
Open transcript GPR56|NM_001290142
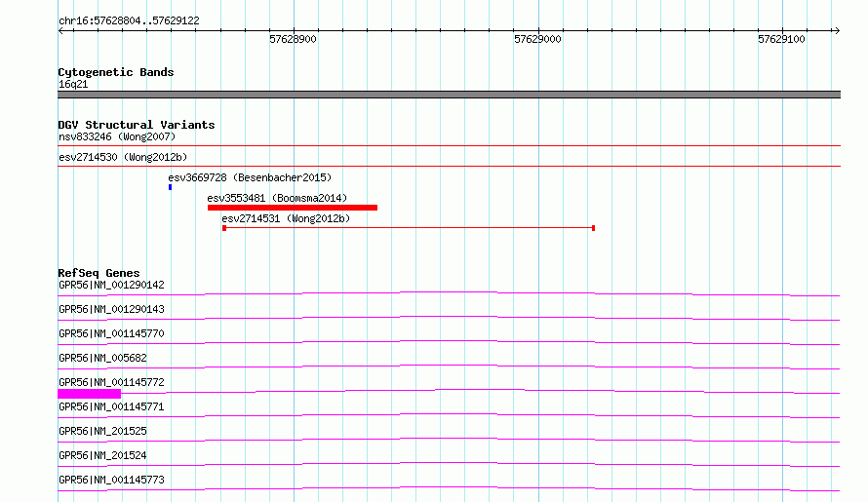click(111, 285)
